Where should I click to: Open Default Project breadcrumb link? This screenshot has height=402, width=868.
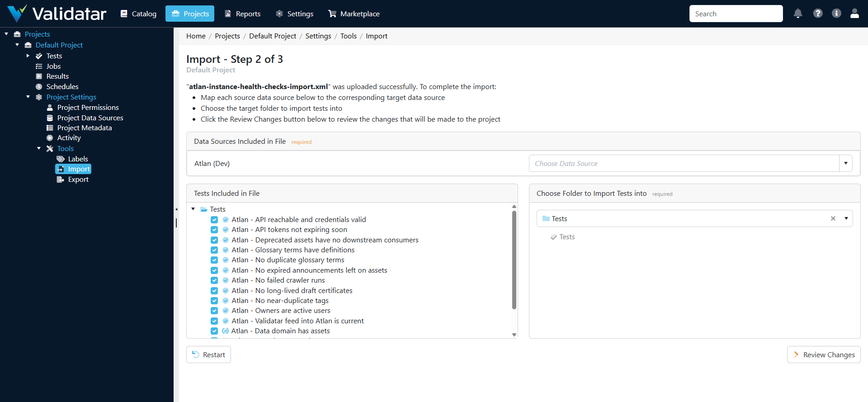point(273,36)
